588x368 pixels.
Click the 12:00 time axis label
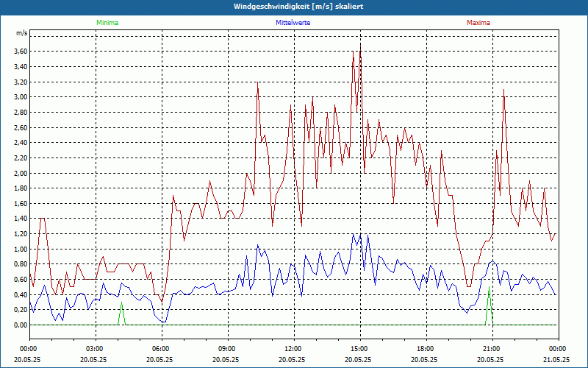(x=293, y=349)
